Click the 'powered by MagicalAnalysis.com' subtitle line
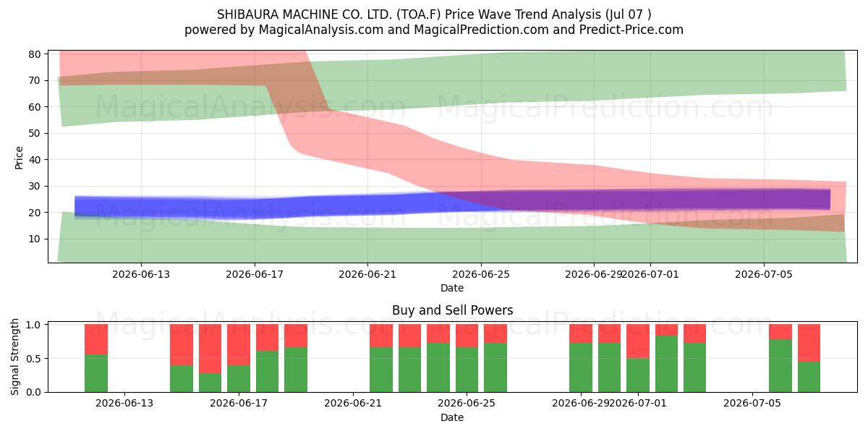Screen dimensions: 868x434 pos(434,30)
